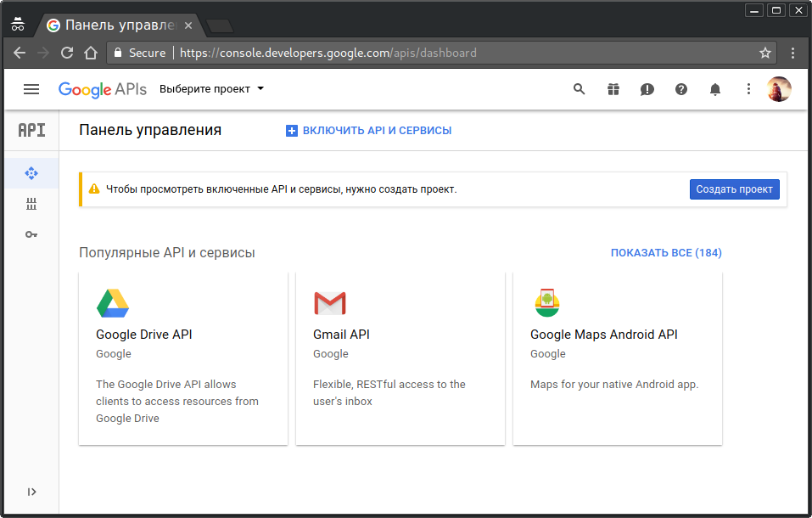
Task: Open the Google APIs three-dot overflow menu
Action: [748, 88]
